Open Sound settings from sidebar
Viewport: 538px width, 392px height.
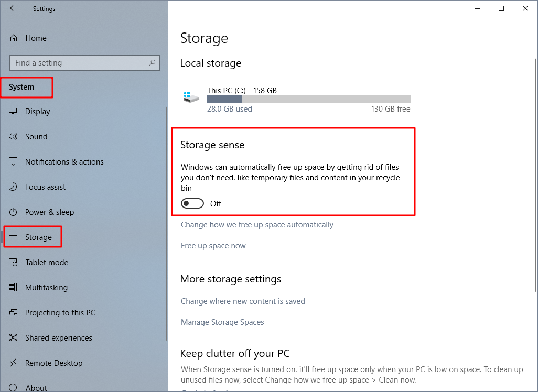pyautogui.click(x=36, y=136)
